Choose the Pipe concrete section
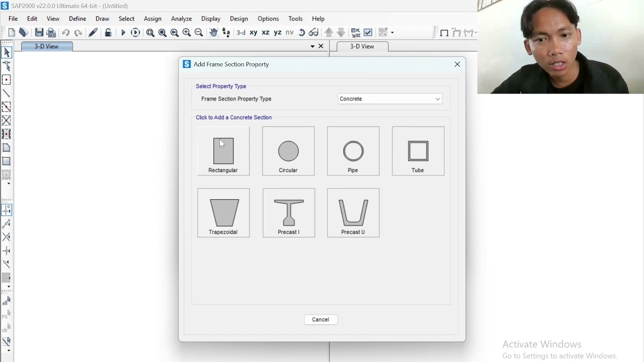 [353, 151]
